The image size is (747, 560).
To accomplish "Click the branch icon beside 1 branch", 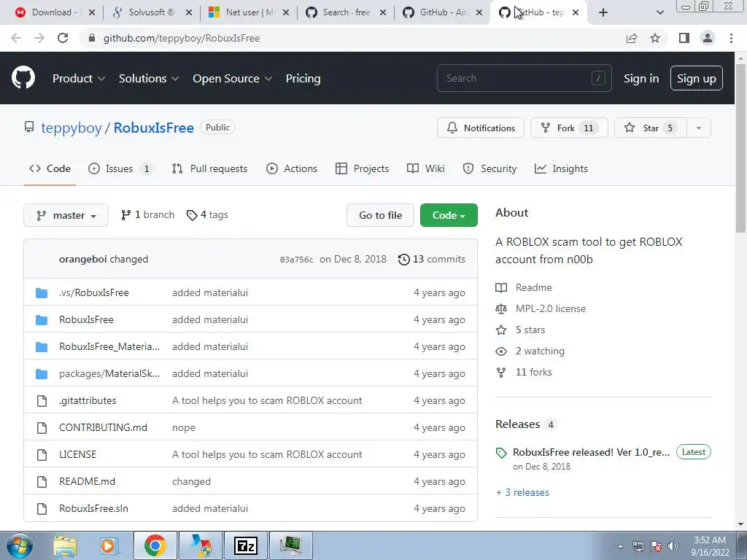I will coord(125,215).
